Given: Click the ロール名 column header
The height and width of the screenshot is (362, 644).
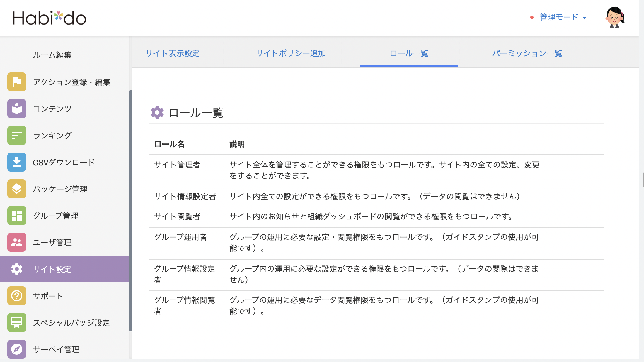Looking at the screenshot, I should coord(169,144).
